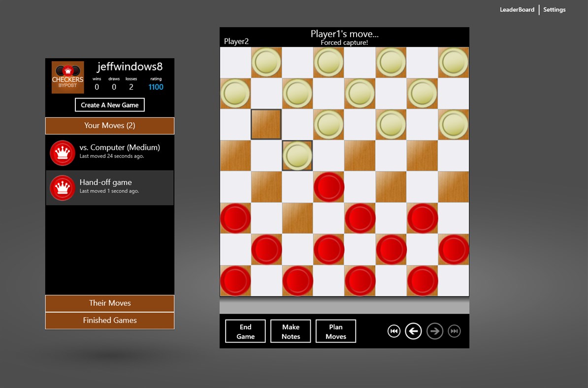
Task: Collapse the Your Moves (2) list
Action: point(109,125)
